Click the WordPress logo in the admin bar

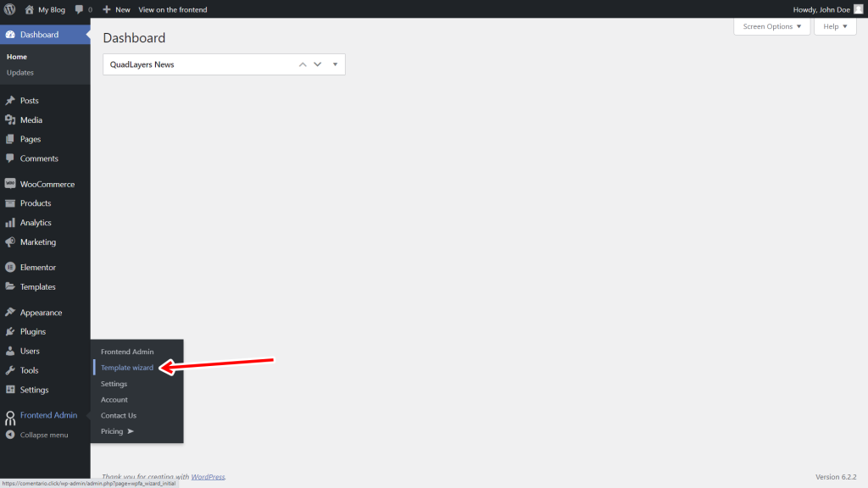coord(9,9)
